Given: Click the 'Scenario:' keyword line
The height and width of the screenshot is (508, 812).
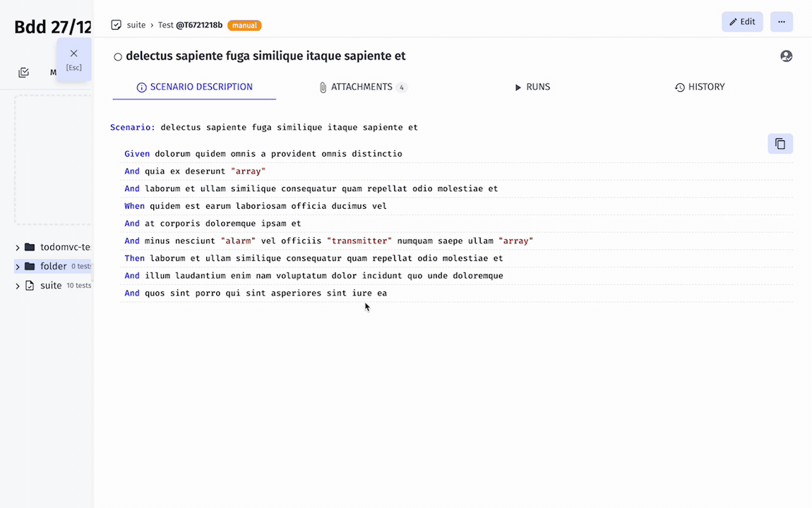Looking at the screenshot, I should coord(264,127).
